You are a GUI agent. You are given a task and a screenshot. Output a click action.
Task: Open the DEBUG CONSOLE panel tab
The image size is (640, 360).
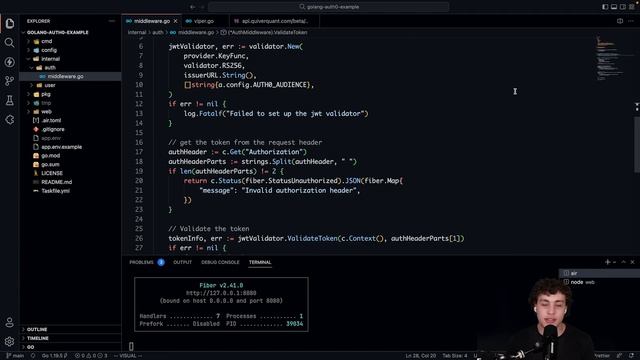(220, 262)
